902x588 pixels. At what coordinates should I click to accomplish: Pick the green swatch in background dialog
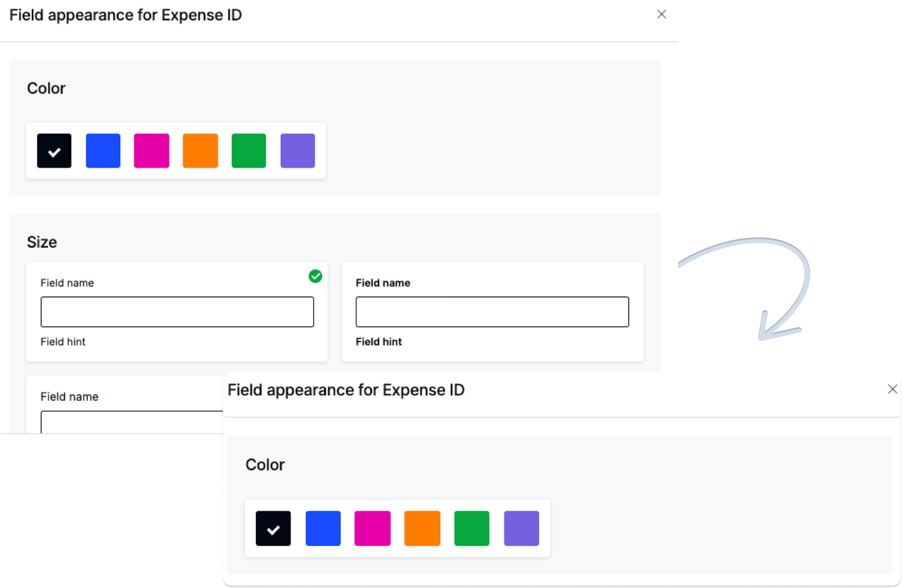(249, 151)
